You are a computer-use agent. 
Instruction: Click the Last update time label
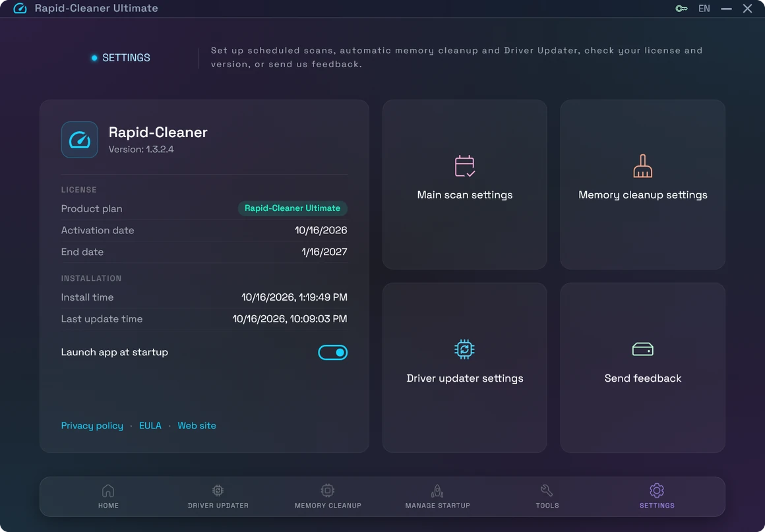tap(102, 319)
